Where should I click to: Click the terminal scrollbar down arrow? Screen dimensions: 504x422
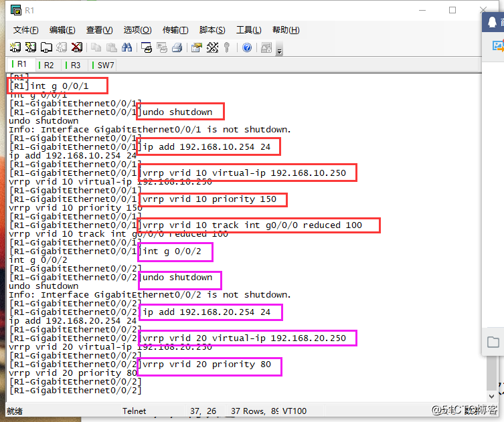[x=491, y=397]
